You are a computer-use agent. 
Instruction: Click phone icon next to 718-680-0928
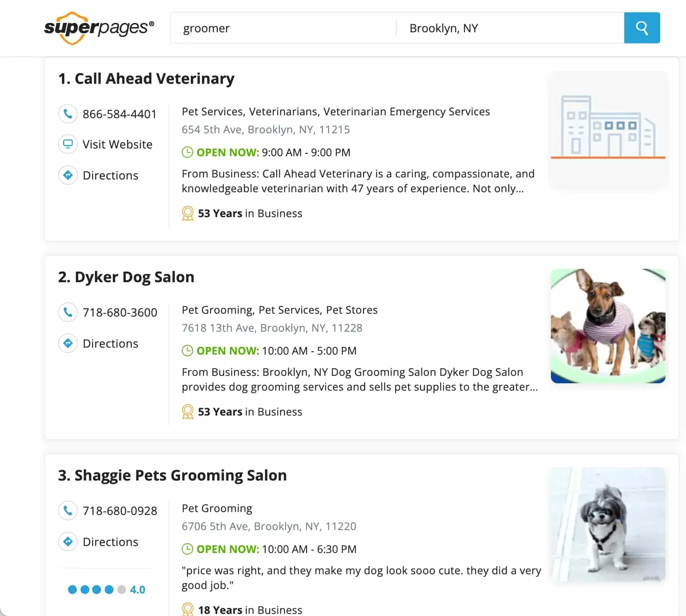tap(68, 511)
